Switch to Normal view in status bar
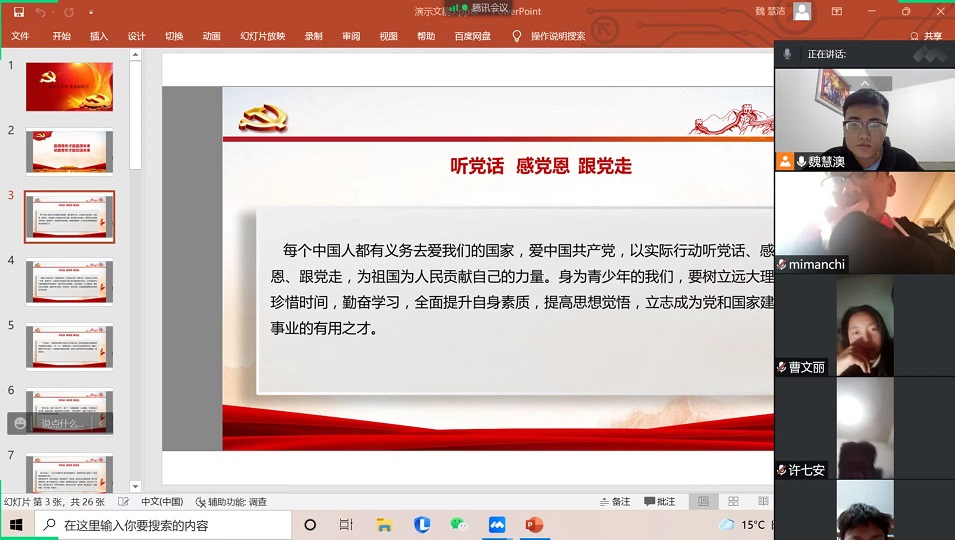 704,502
